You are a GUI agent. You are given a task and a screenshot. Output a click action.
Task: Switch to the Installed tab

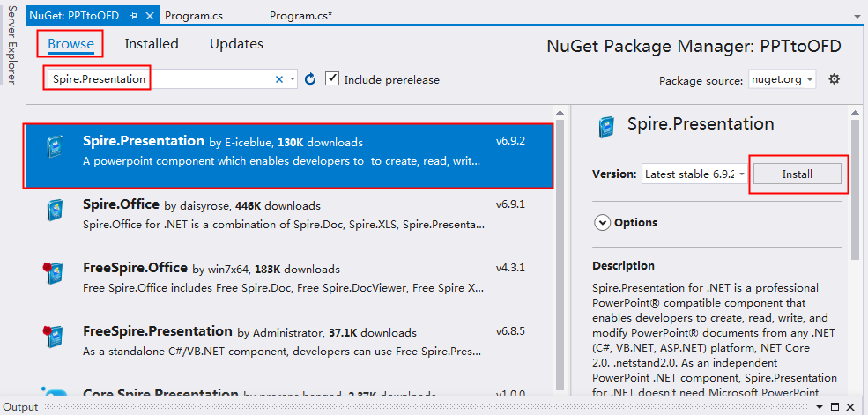click(151, 44)
